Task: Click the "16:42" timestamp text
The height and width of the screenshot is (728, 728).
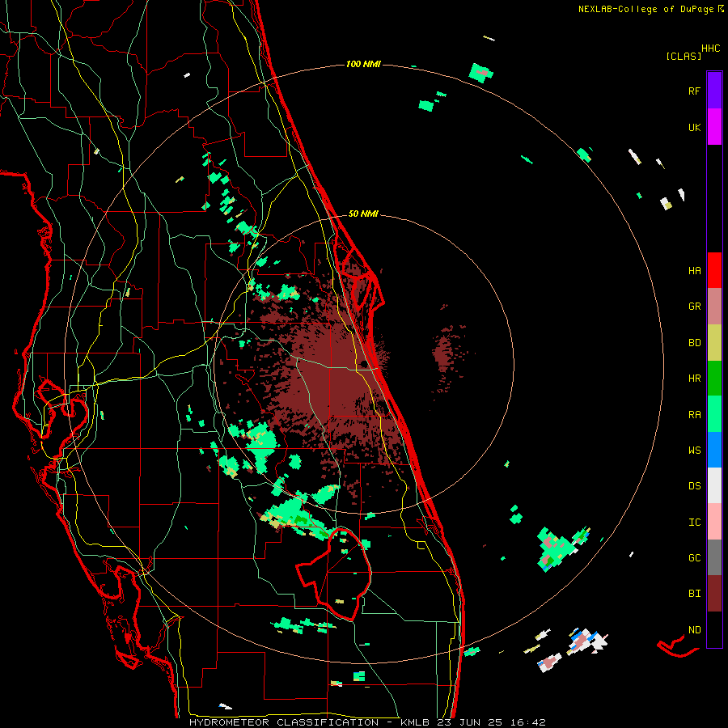Action: tap(527, 722)
